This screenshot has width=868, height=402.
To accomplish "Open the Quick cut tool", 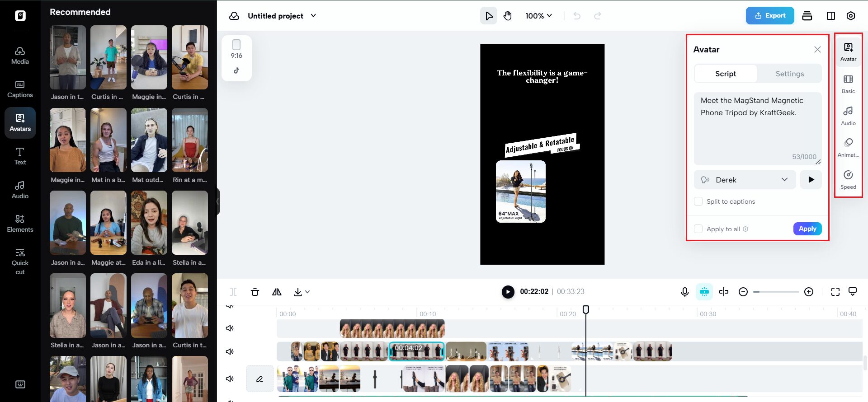I will [x=20, y=262].
